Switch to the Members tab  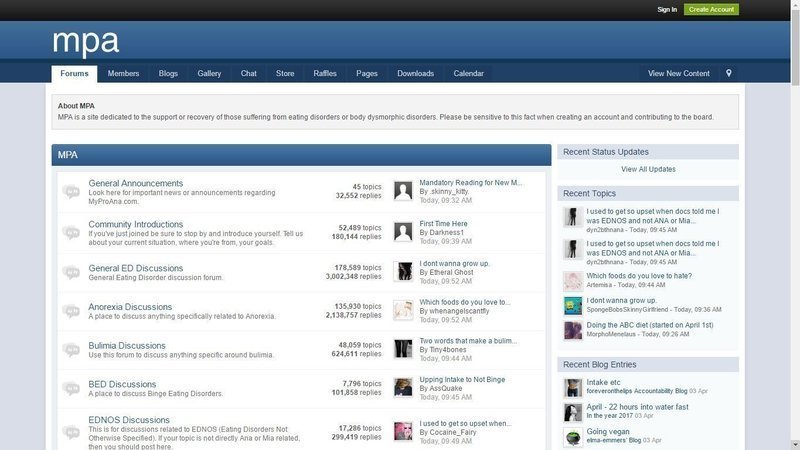(x=124, y=73)
